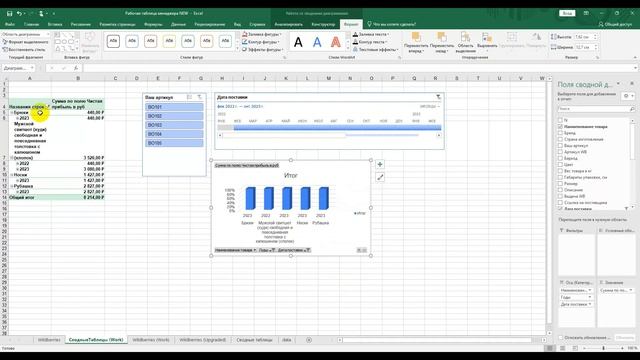Select the BO102 slicer button
The width and height of the screenshot is (640, 360).
(174, 116)
